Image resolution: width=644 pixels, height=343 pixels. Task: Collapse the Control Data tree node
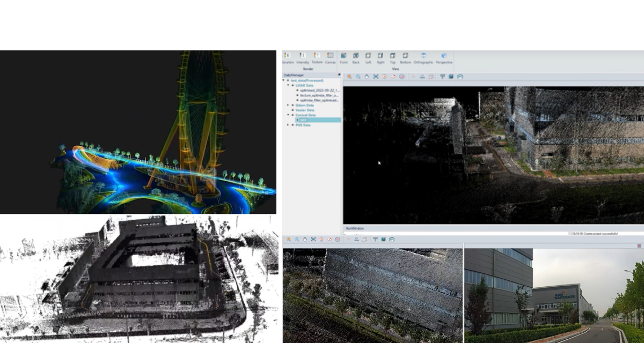tap(288, 115)
